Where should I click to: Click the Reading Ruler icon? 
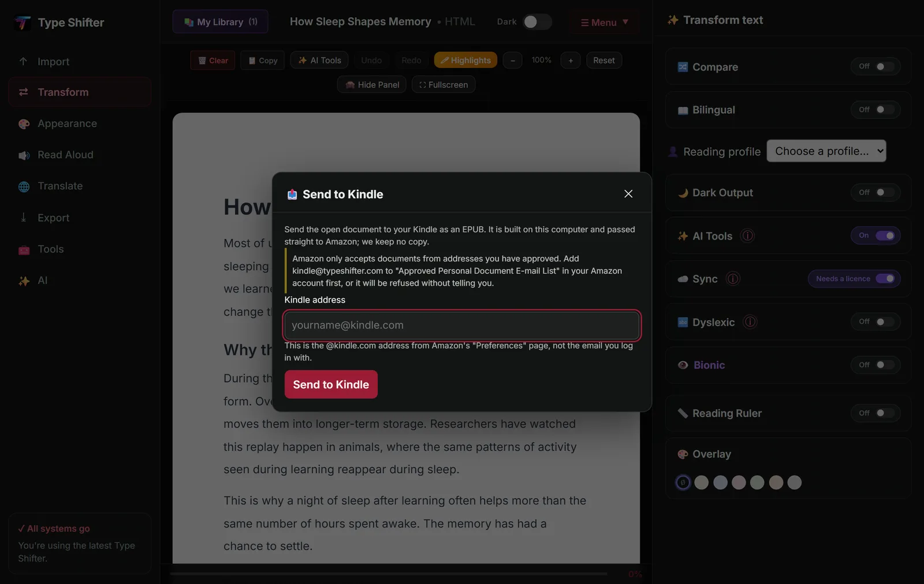683,413
